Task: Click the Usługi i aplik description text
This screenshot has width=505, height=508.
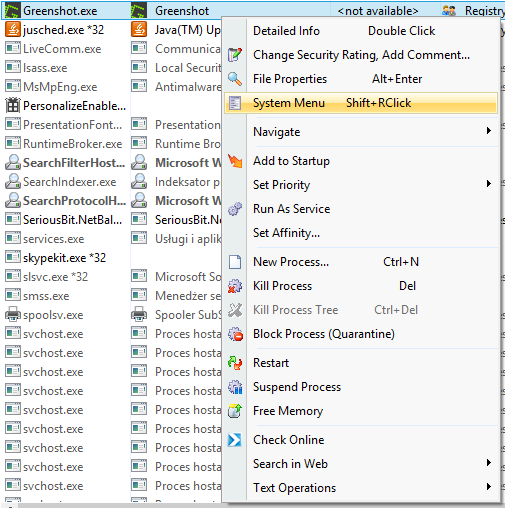Action: [188, 239]
